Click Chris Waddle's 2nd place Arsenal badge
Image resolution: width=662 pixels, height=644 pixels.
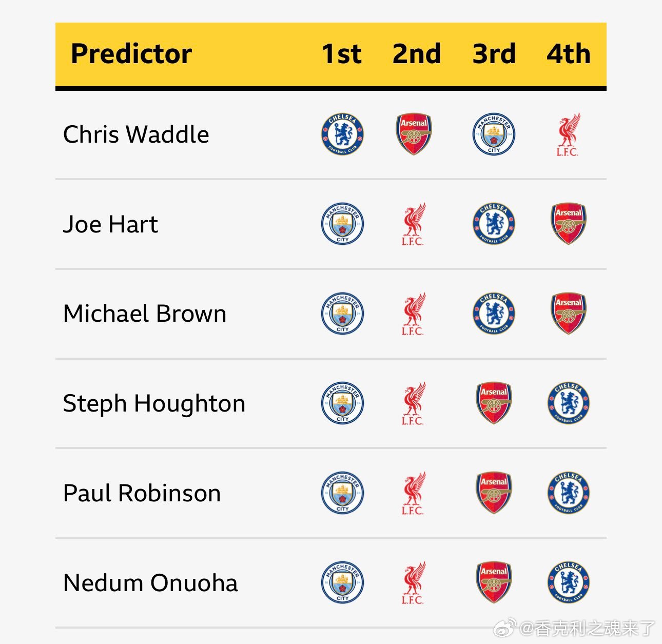pyautogui.click(x=414, y=134)
